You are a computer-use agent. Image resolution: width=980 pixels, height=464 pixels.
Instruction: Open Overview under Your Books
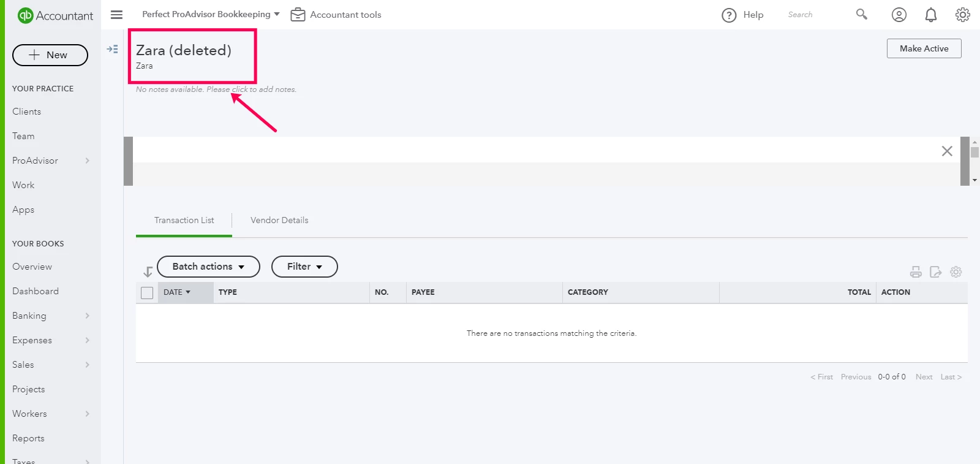click(32, 267)
